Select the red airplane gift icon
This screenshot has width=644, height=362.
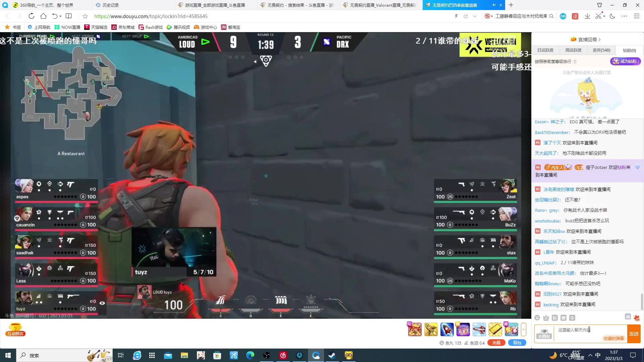pos(479,329)
